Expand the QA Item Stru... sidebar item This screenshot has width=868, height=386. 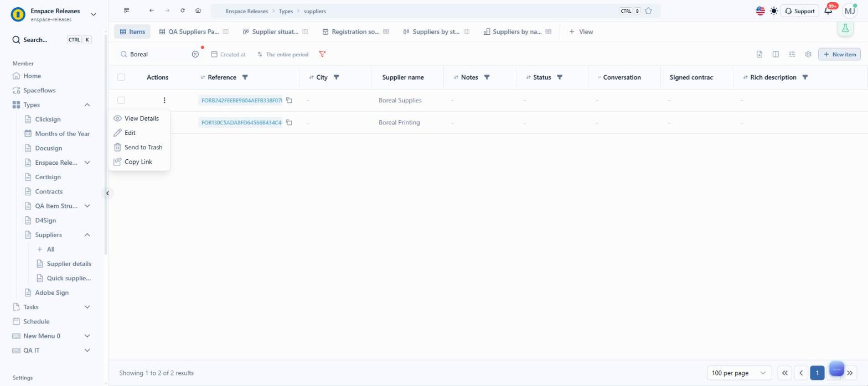(87, 206)
